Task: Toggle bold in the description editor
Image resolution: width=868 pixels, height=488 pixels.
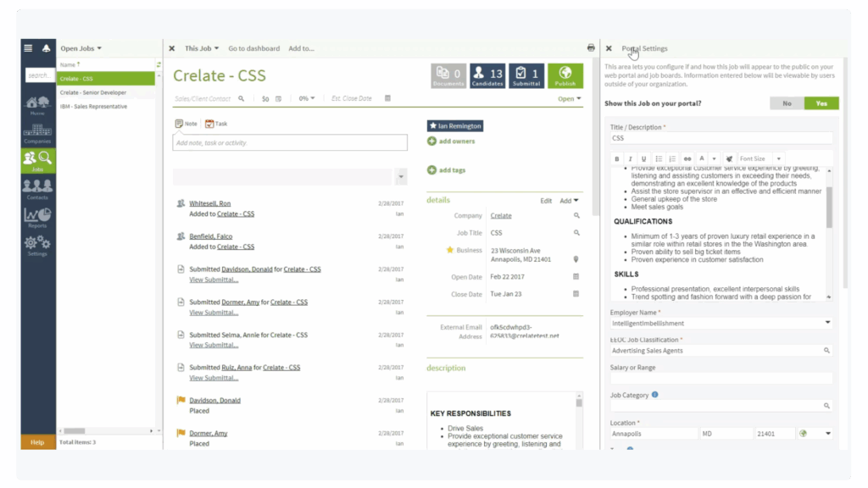Action: pos(616,158)
